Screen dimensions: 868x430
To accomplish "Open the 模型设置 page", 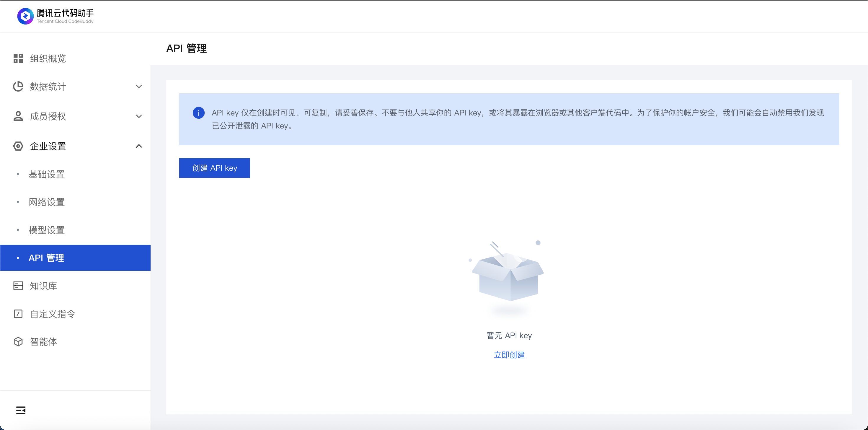I will click(46, 230).
